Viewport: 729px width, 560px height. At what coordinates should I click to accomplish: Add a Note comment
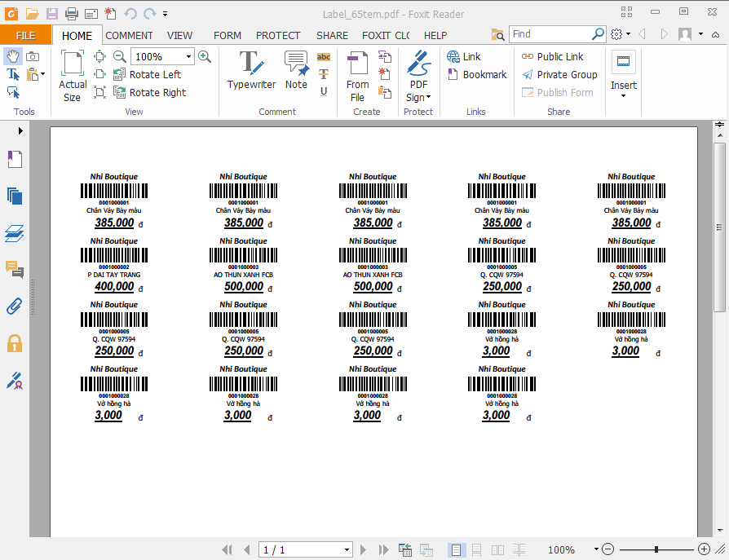coord(296,70)
